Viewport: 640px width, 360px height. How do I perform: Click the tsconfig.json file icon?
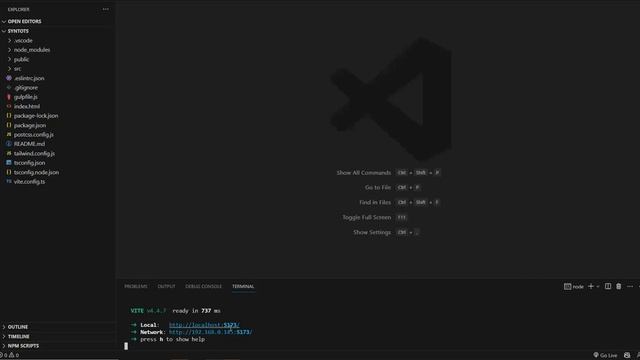point(9,162)
